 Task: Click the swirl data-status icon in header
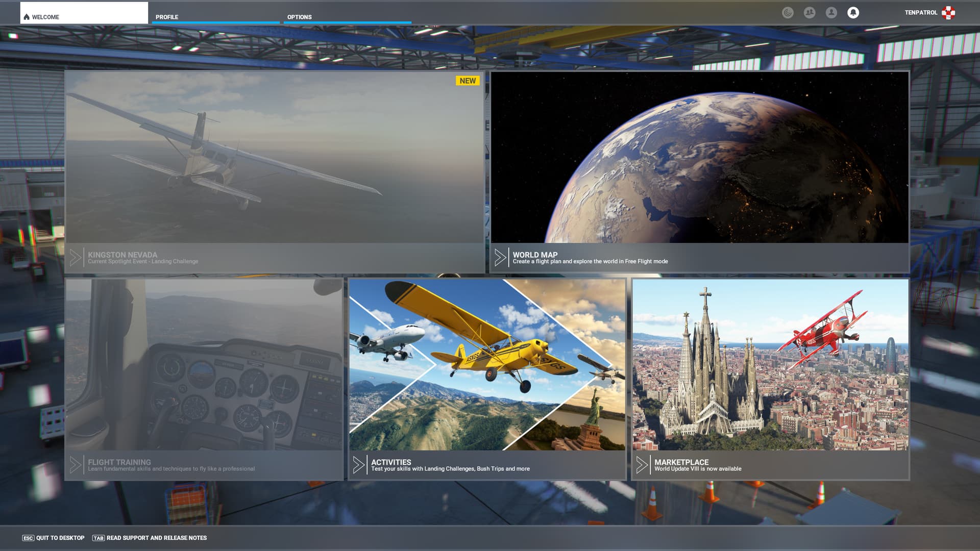(788, 13)
